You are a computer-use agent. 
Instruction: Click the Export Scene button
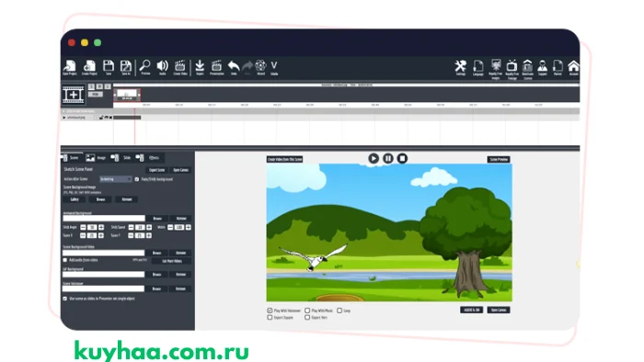pyautogui.click(x=157, y=170)
